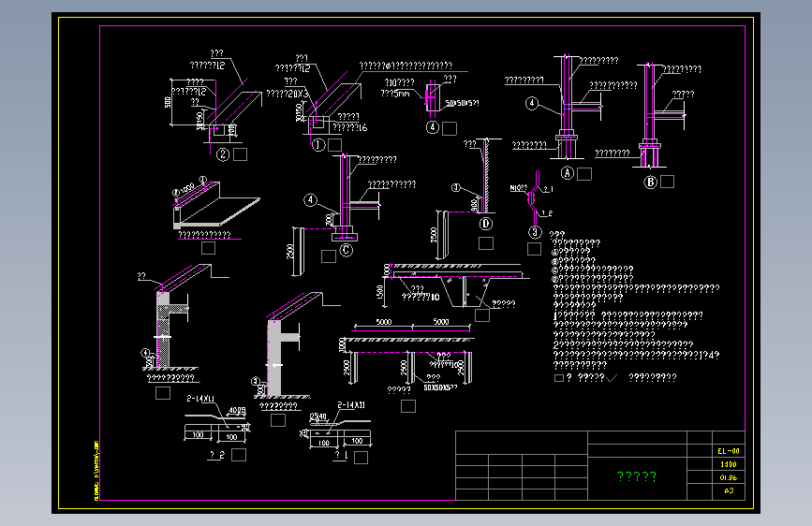Click the ??????10 annotation

421,297
